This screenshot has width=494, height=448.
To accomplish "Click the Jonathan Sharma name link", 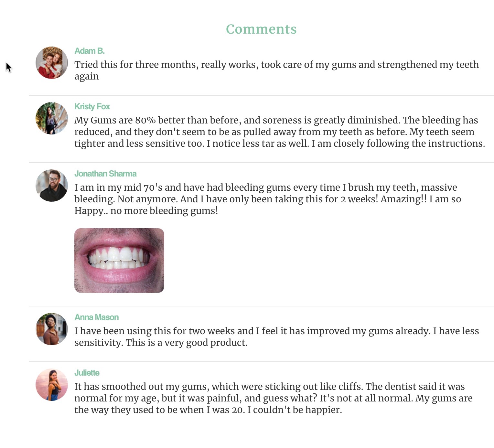I will (x=105, y=174).
